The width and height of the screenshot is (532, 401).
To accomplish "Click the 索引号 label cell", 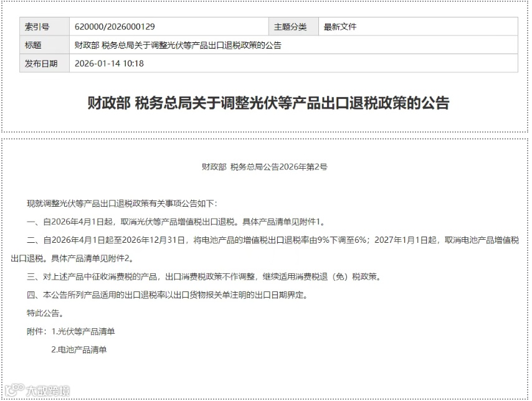I will (44, 26).
